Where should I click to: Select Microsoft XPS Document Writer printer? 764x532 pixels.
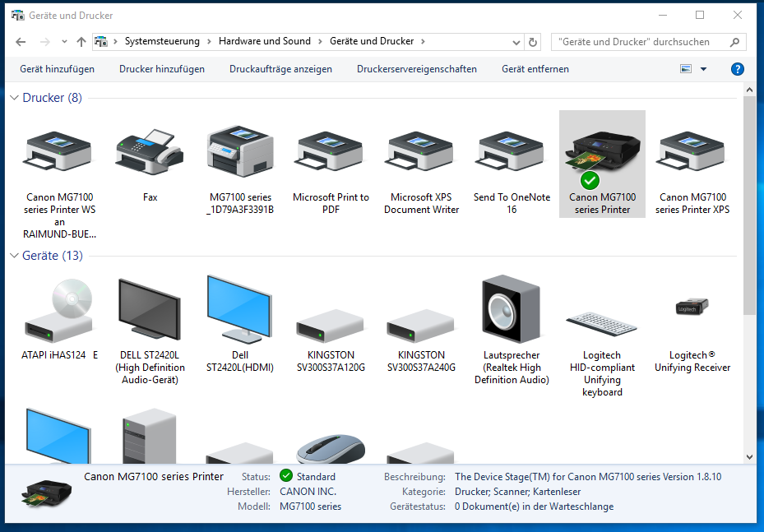421,152
